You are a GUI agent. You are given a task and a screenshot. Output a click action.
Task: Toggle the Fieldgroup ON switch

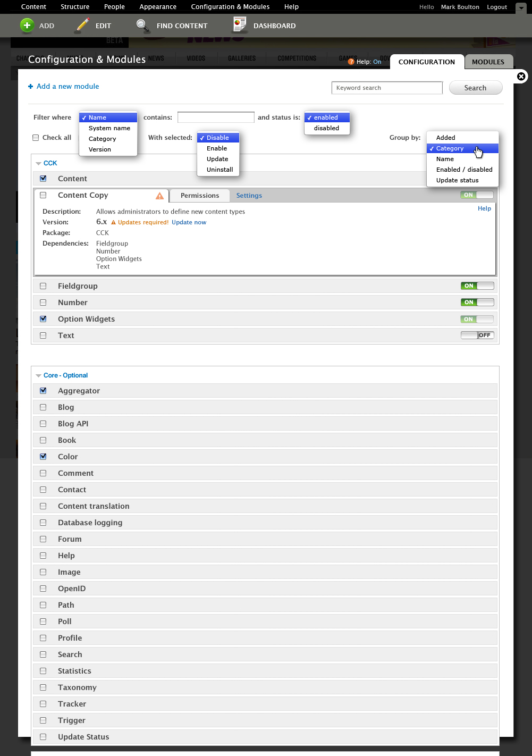pos(477,285)
